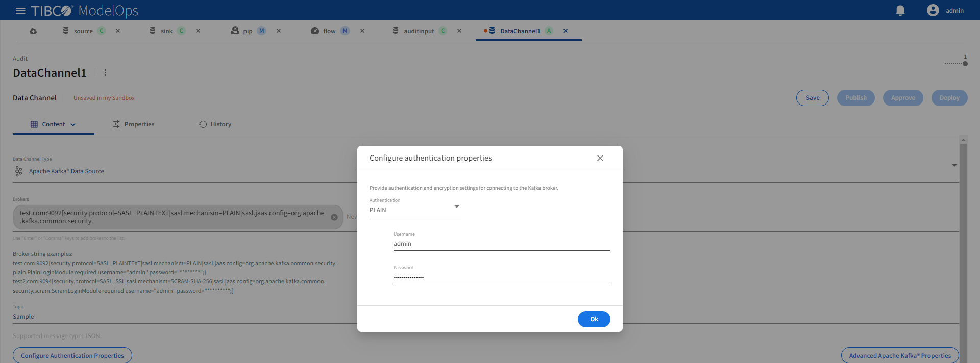Click the notifications bell icon

pyautogui.click(x=900, y=11)
